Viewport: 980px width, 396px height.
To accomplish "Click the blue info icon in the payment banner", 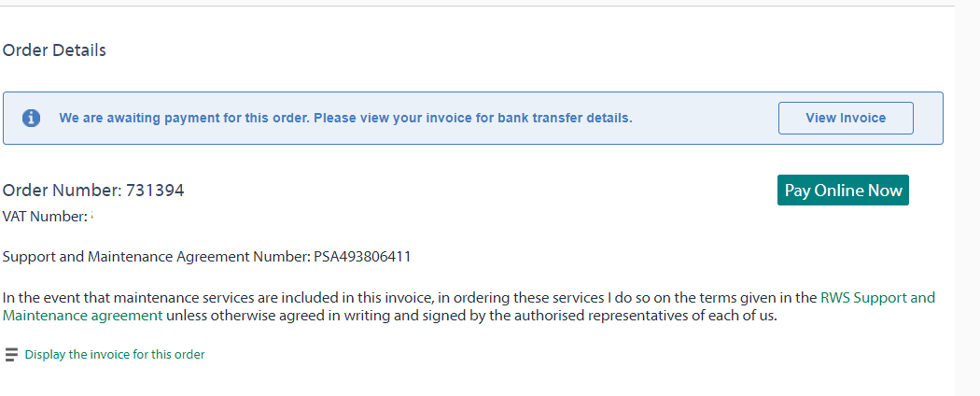I will click(x=31, y=118).
